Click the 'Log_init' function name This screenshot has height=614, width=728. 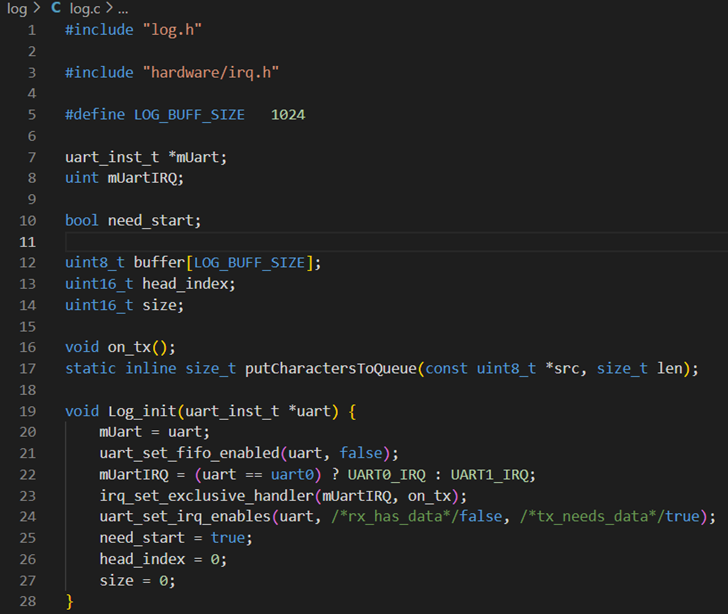142,411
